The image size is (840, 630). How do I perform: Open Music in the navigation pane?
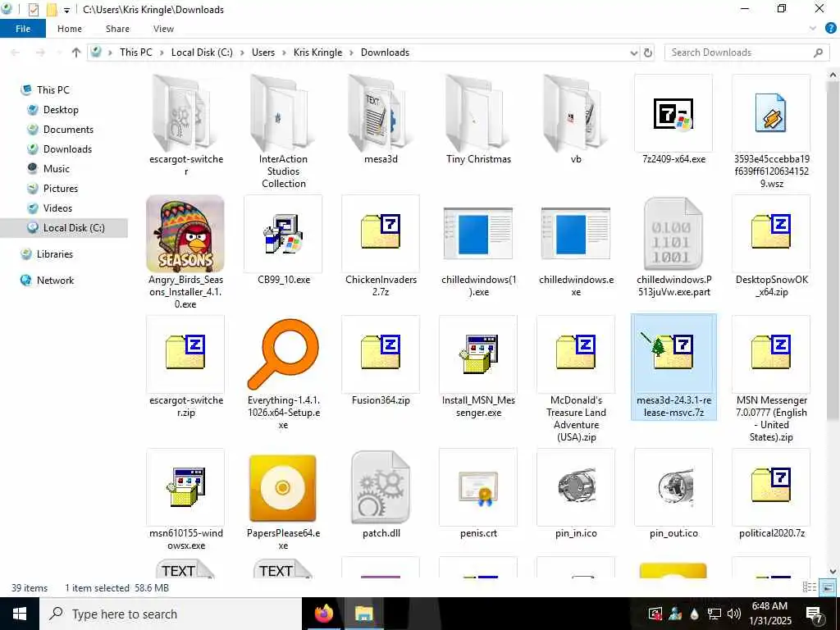click(57, 169)
